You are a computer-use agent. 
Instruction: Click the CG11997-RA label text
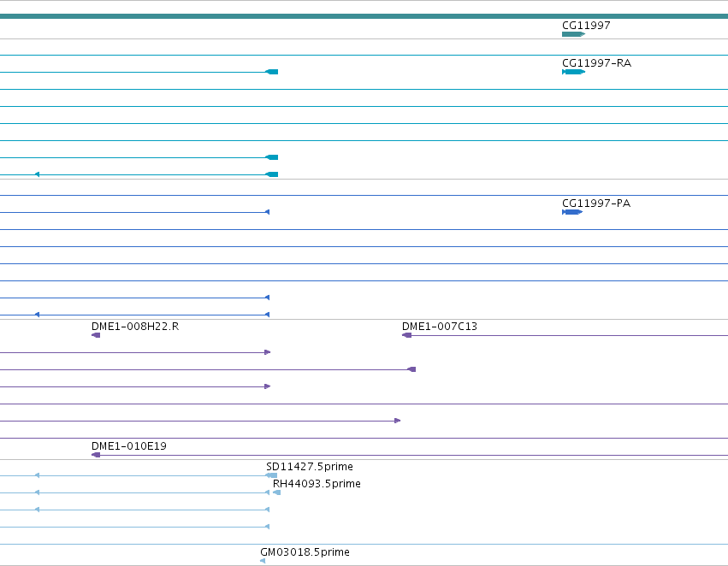tap(596, 63)
